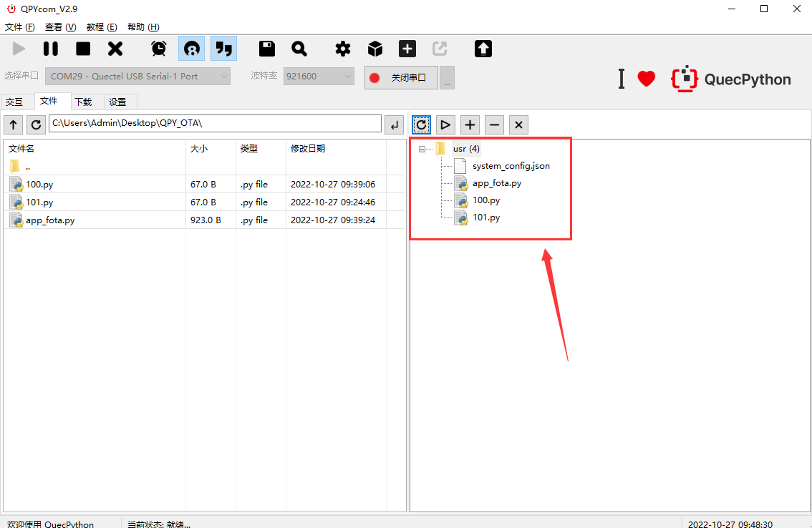Click the path input field
The height and width of the screenshot is (528, 812).
coord(215,124)
